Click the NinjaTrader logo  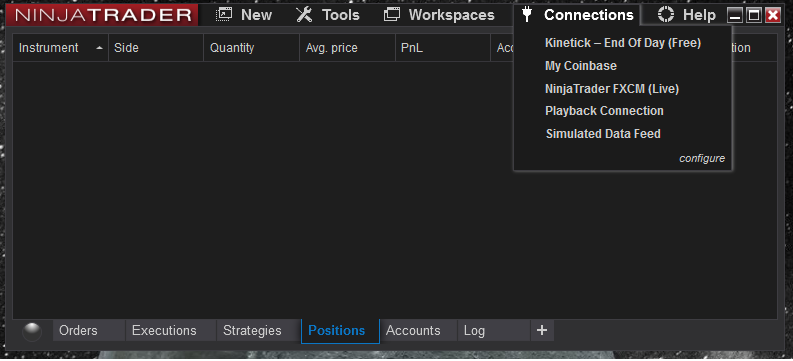tap(102, 15)
